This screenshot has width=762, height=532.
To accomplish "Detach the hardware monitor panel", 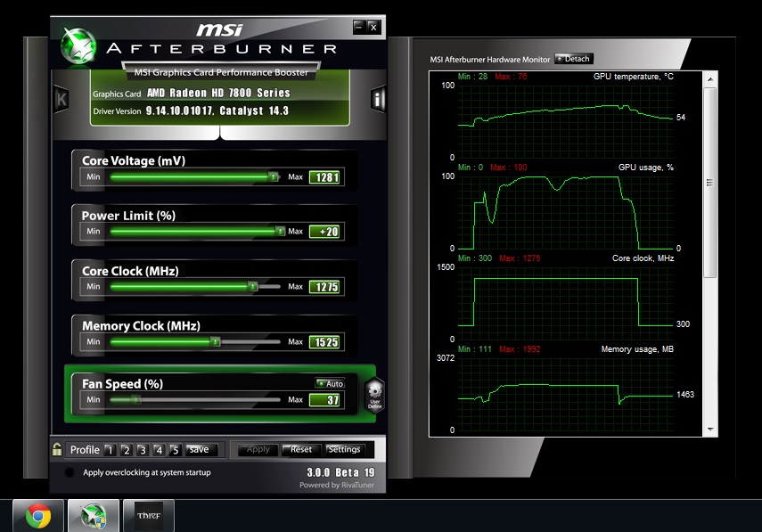I will (574, 59).
